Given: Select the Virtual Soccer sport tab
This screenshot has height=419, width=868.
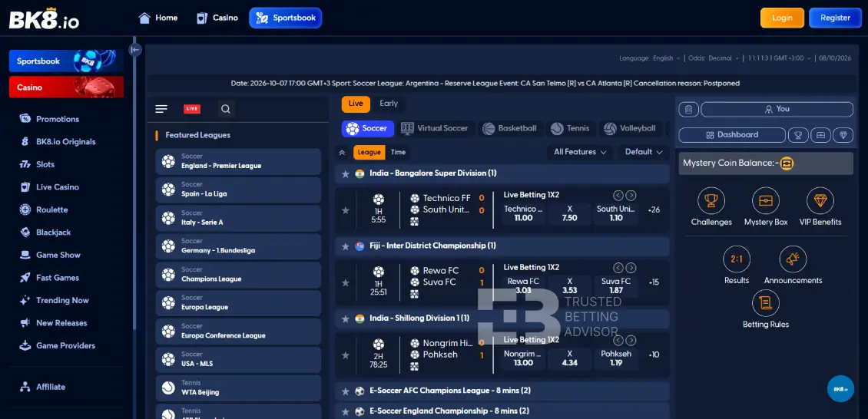Looking at the screenshot, I should (435, 128).
